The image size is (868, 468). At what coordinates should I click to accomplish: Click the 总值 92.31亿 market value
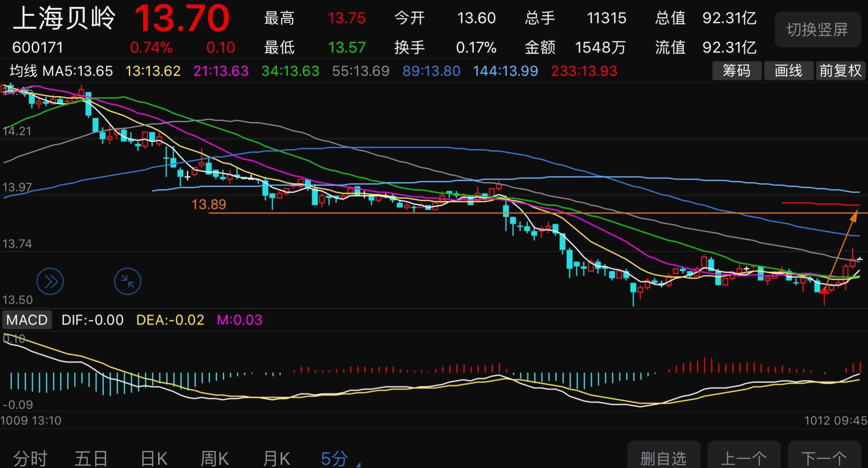click(x=730, y=18)
